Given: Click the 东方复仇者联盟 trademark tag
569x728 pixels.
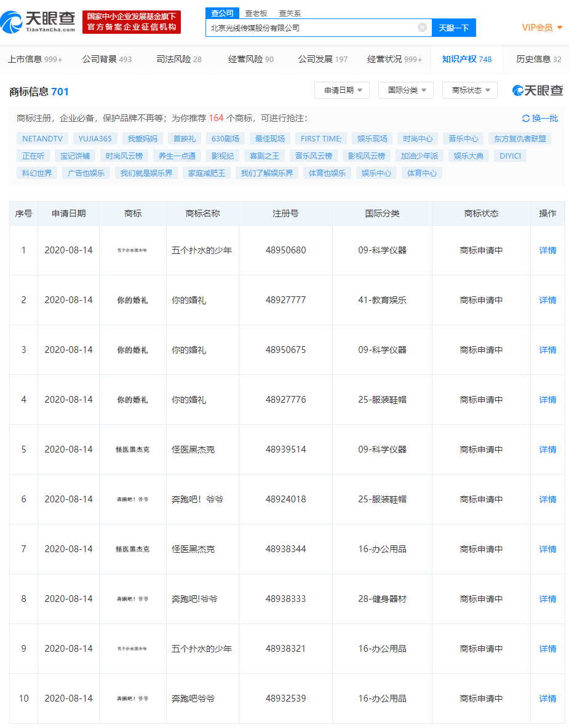Looking at the screenshot, I should [520, 138].
